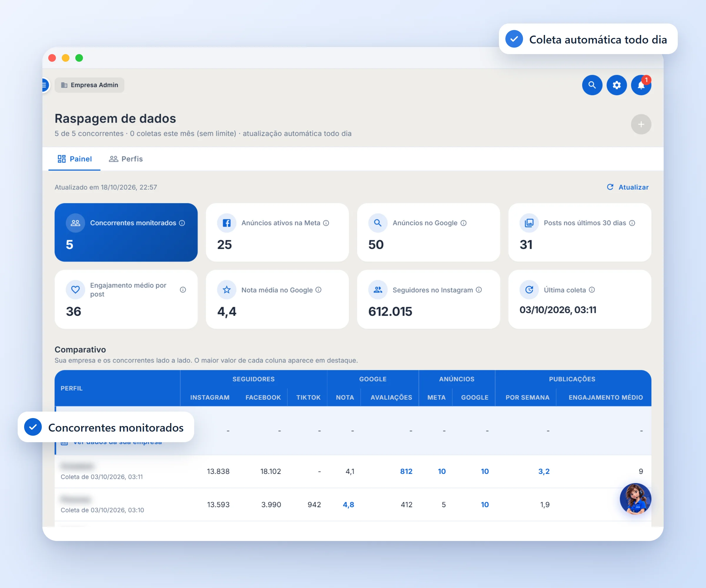Show info for Seguidores no Instagram
This screenshot has width=706, height=588.
pyautogui.click(x=479, y=290)
